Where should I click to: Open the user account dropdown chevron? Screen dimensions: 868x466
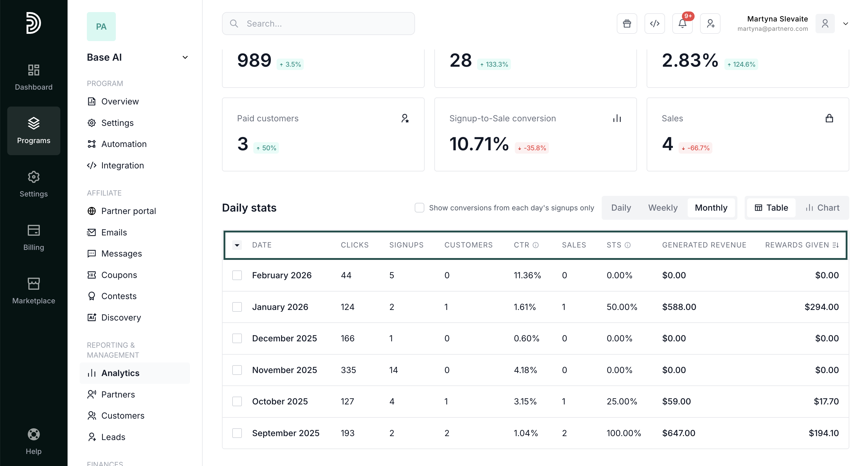coord(845,24)
